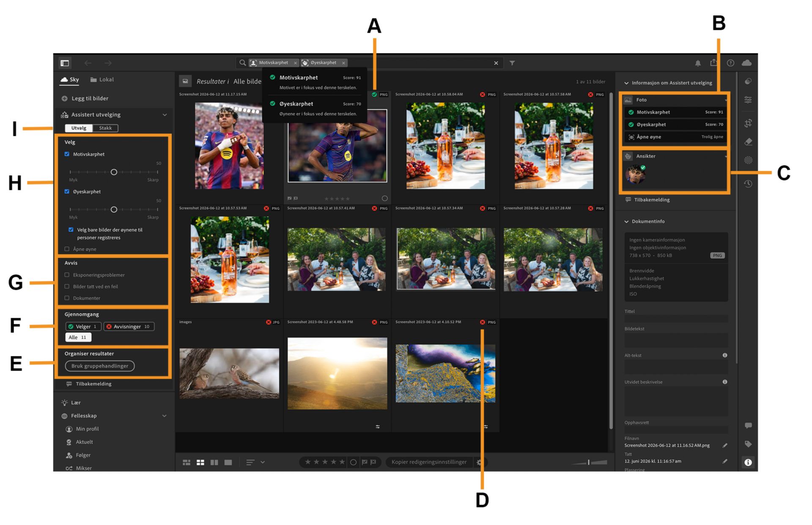Uncheck Øyeskarphet checkbox

(x=67, y=191)
